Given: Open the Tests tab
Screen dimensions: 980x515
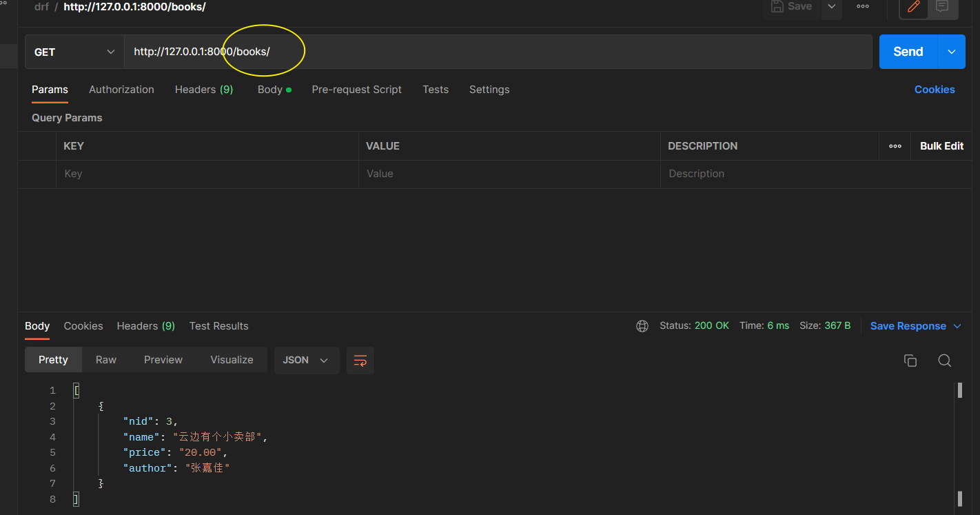Looking at the screenshot, I should tap(436, 90).
